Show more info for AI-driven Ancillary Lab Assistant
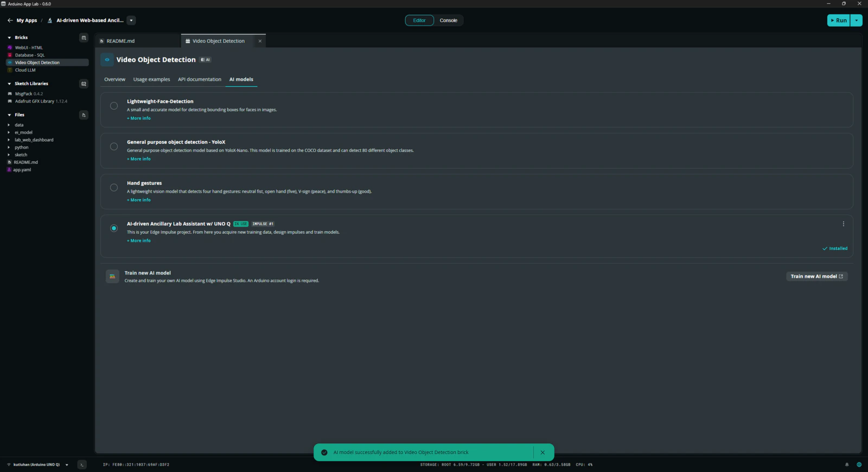Image resolution: width=868 pixels, height=472 pixels. [x=139, y=241]
